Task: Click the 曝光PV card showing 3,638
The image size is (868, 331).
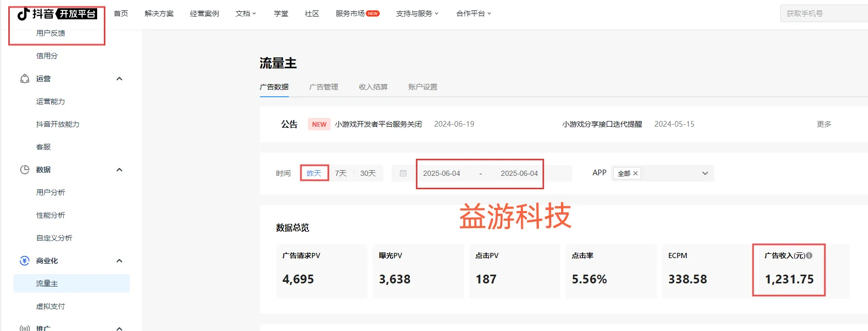Action: 418,271
